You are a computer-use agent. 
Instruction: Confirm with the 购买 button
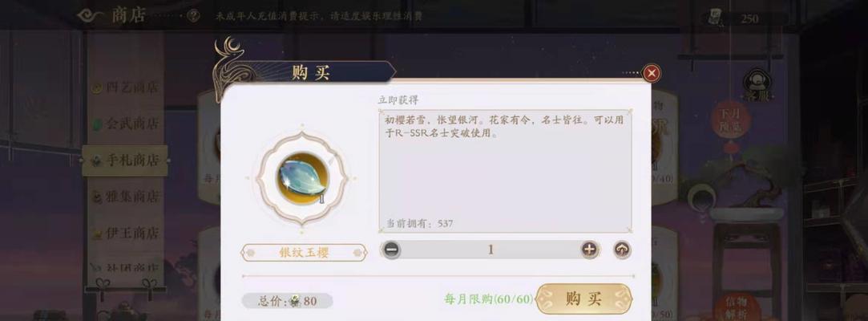(x=584, y=299)
